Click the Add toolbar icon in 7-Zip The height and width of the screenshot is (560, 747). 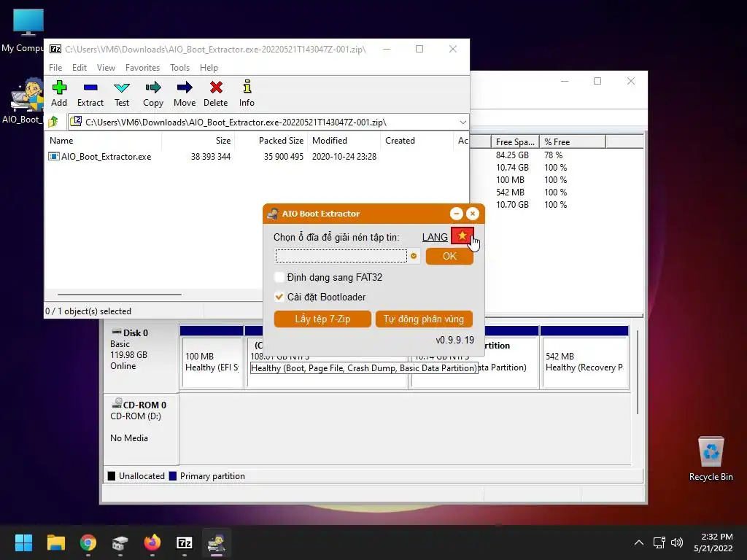coord(59,93)
